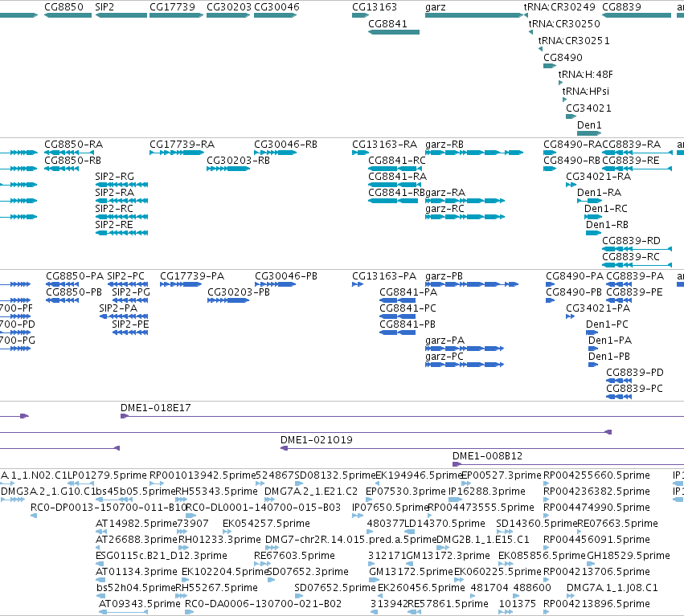Select the RC0-DL0001-140700-015-B03 label
Viewport: 684px width, 616px height.
click(x=263, y=508)
